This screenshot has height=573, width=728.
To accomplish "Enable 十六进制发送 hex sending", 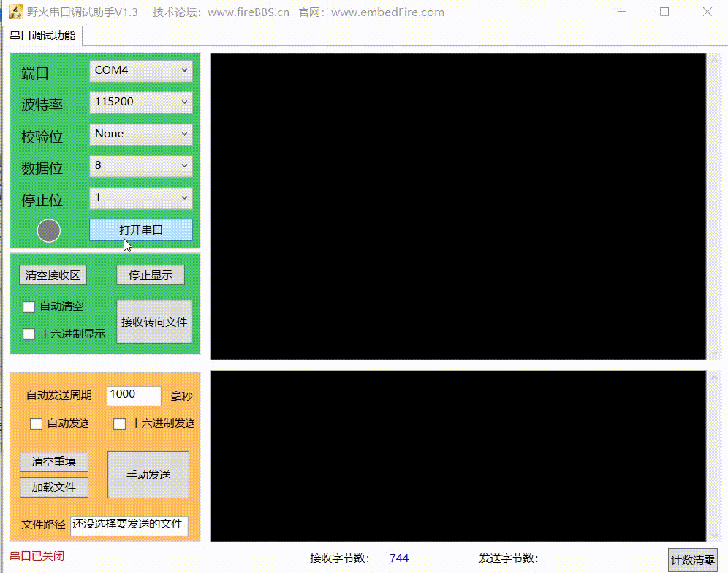I will pos(119,423).
